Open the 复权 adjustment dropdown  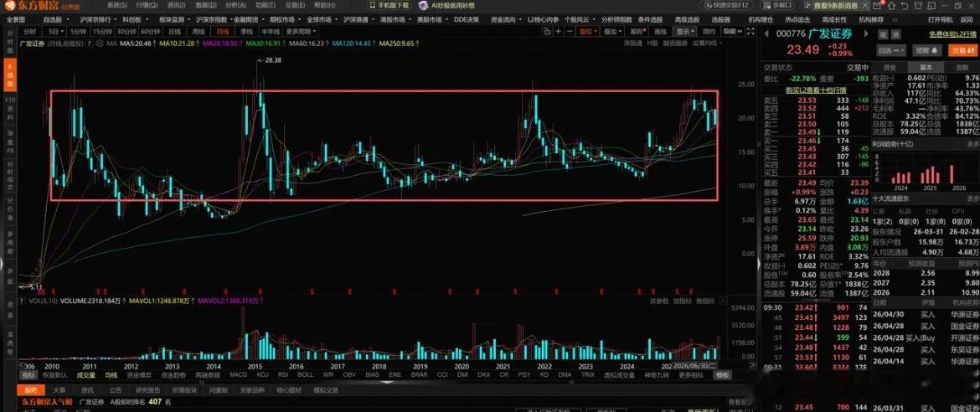pyautogui.click(x=587, y=31)
